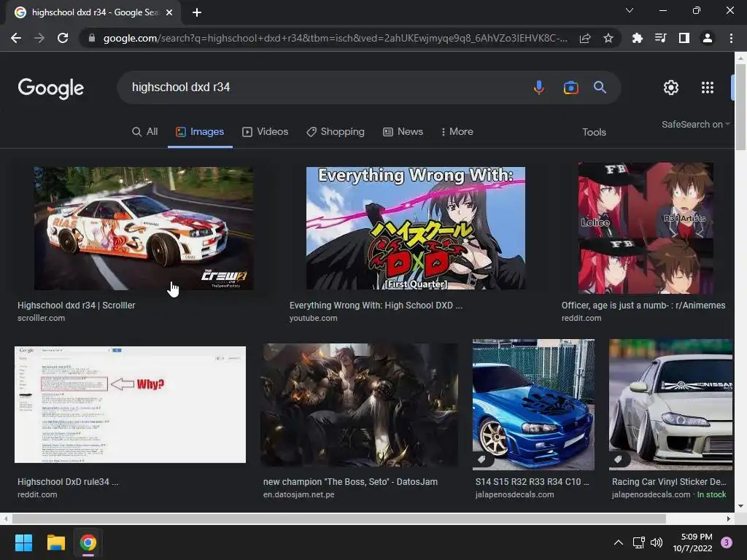The image size is (747, 560).
Task: Open the volume speaker tray icon
Action: coord(657,542)
